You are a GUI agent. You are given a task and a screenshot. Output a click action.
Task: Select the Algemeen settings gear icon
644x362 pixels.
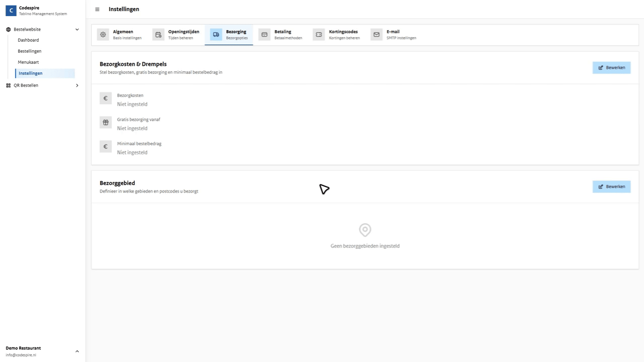[x=103, y=34]
